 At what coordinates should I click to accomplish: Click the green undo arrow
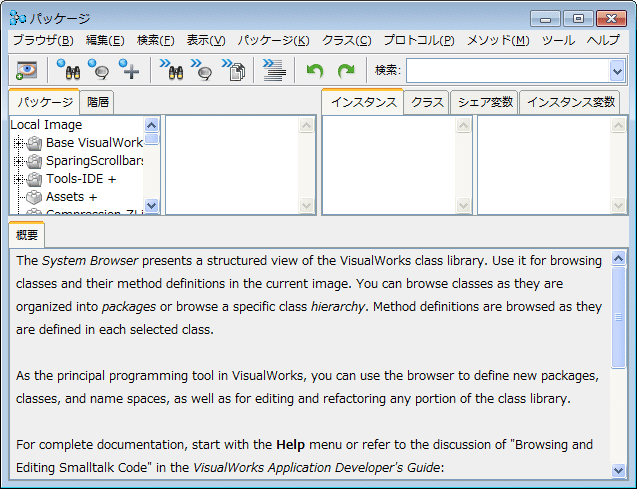315,70
